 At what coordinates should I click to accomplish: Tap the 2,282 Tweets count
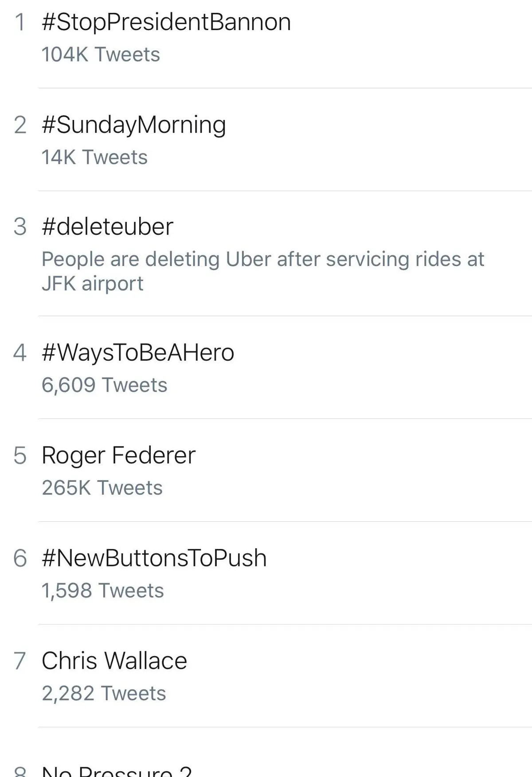point(104,694)
